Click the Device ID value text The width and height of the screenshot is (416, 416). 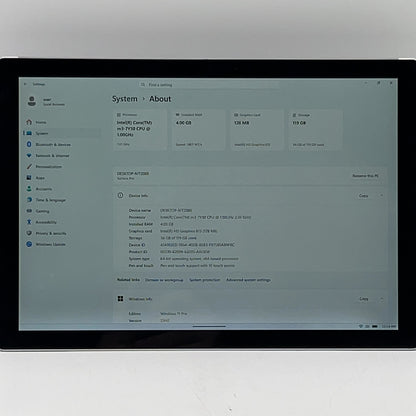197,245
